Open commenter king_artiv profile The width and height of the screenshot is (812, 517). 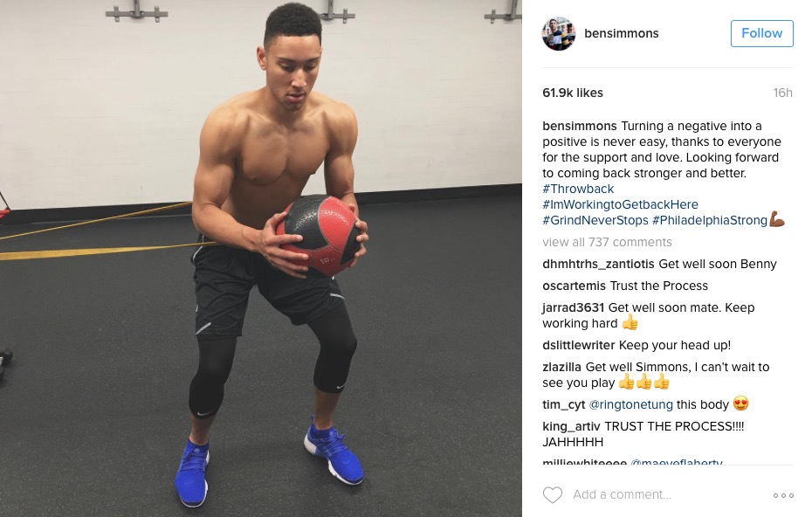tap(571, 426)
